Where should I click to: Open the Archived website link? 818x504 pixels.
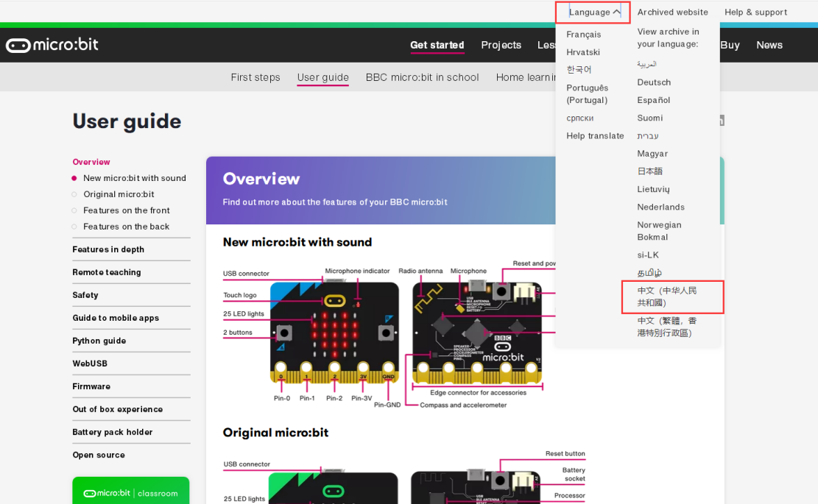tap(672, 12)
